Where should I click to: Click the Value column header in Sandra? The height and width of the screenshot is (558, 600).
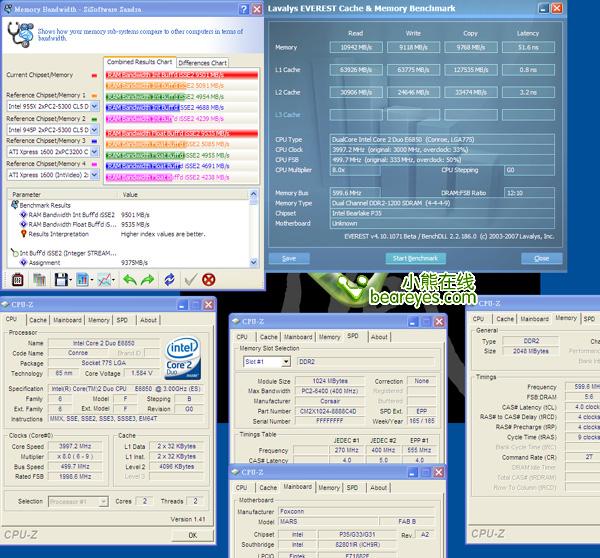tap(183, 194)
